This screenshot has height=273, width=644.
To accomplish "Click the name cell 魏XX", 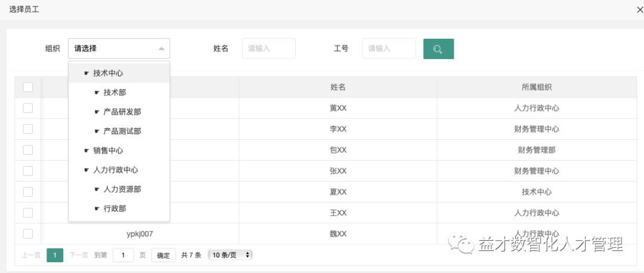I will (x=338, y=234).
